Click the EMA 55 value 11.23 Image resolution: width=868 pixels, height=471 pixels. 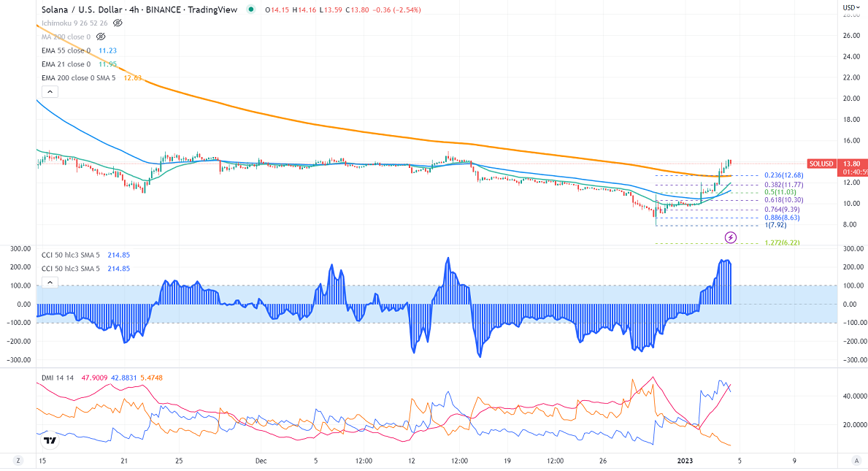coord(107,50)
